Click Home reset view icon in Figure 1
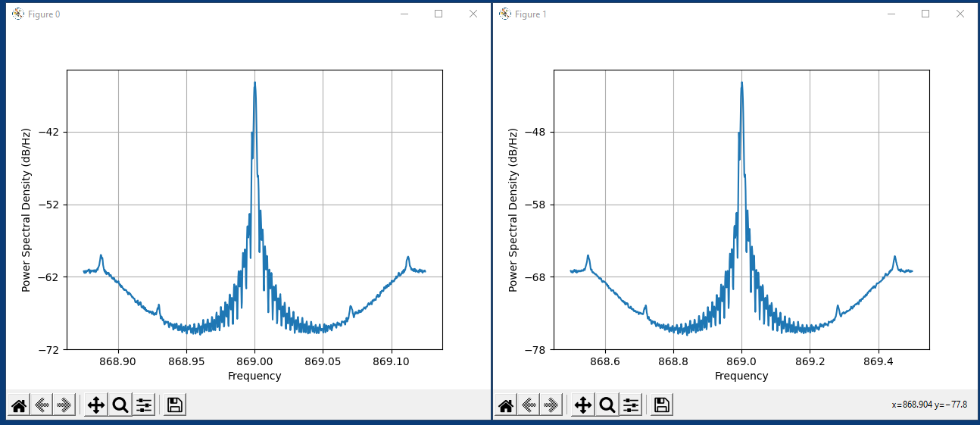Screen dimensions: 980x425 507,405
